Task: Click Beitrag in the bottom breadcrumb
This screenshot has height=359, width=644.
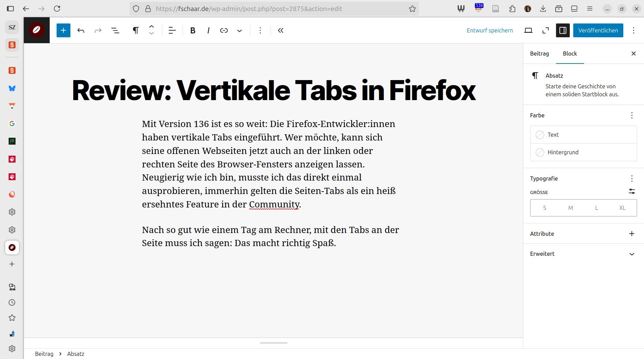Action: coord(44,354)
